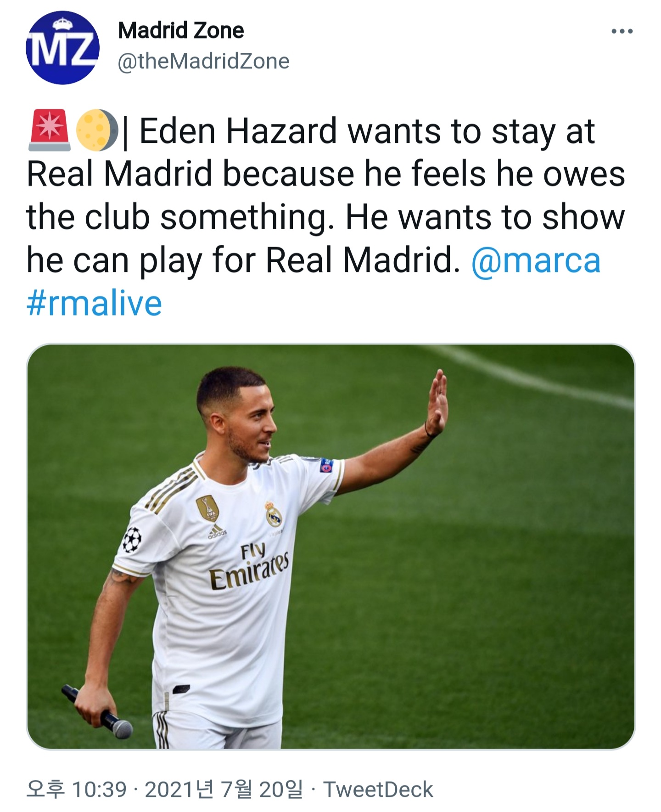This screenshot has height=812, width=661.
Task: Tap the microphone in the photo
Action: tap(97, 711)
